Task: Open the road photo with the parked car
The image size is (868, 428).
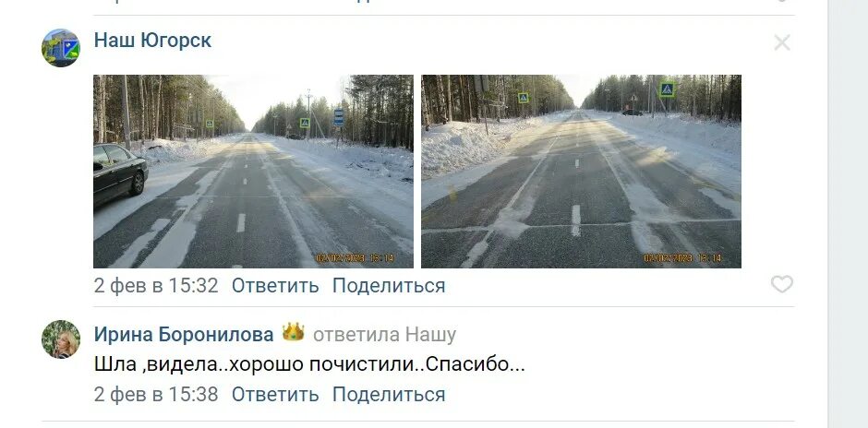Action: click(253, 172)
